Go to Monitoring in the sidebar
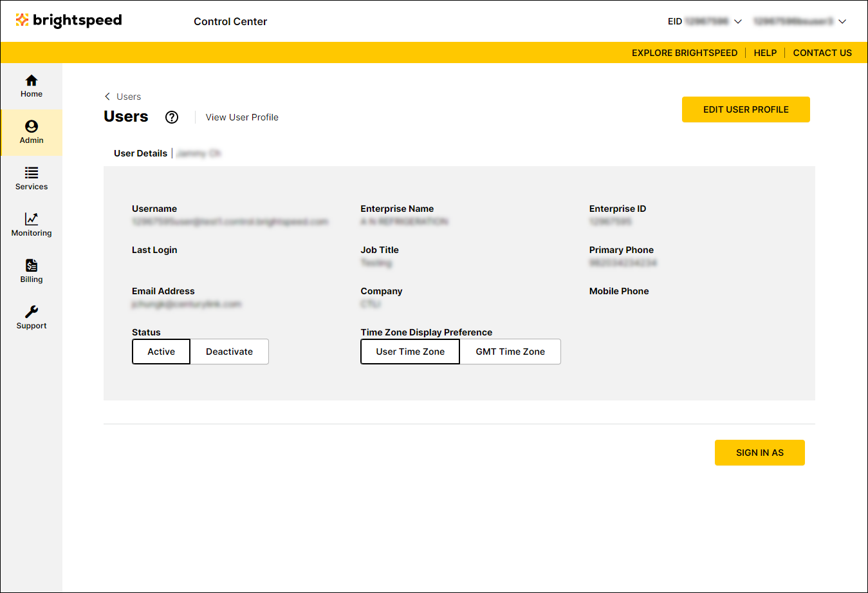868x593 pixels. pos(32,225)
